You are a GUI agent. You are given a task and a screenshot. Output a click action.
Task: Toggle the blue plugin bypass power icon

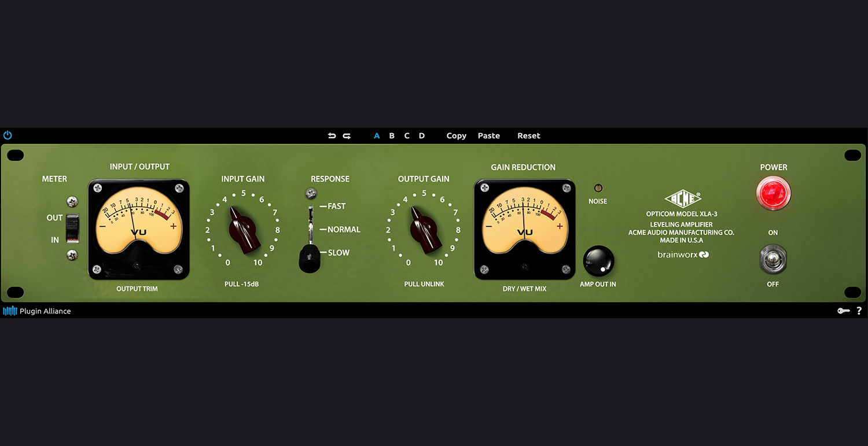click(x=8, y=135)
